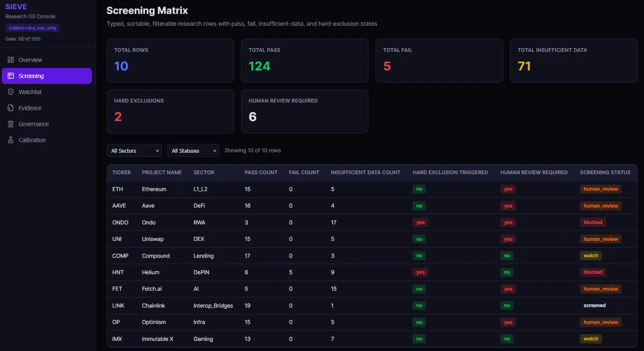Click the human review yes badge for Uniswap
The width and height of the screenshot is (644, 351).
click(508, 239)
